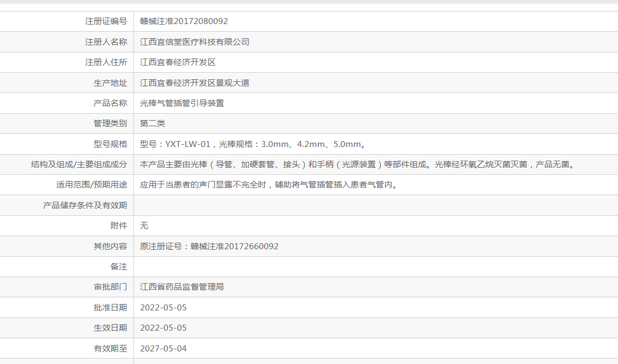Image resolution: width=618 pixels, height=364 pixels.
Task: Select company name 江西宜信堂医疗科技有限公司
Action: coord(195,42)
